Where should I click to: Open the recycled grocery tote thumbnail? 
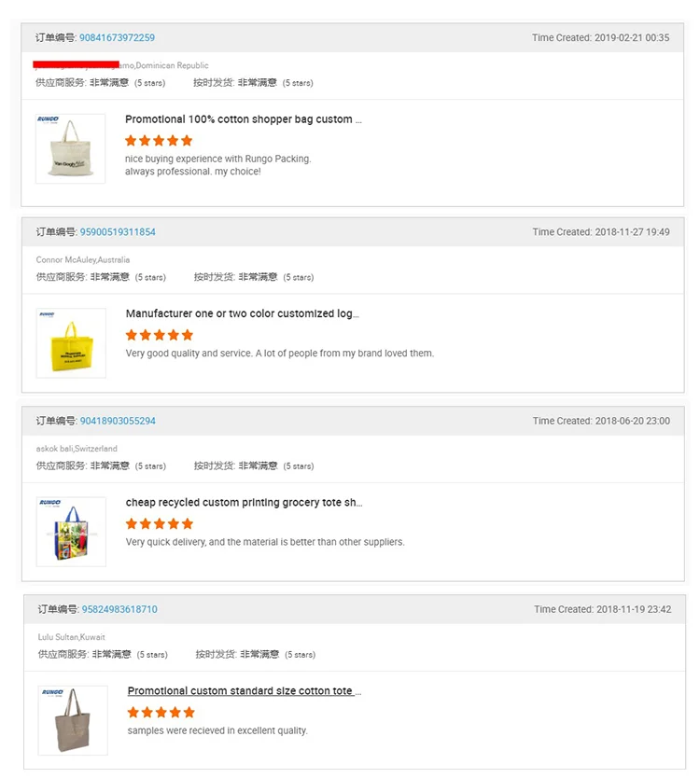click(x=71, y=532)
